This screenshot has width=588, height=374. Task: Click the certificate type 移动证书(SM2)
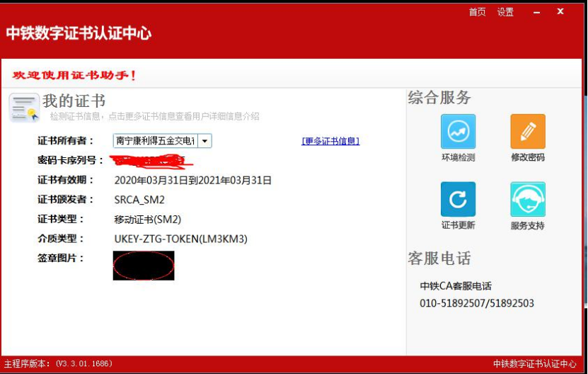[x=147, y=220]
